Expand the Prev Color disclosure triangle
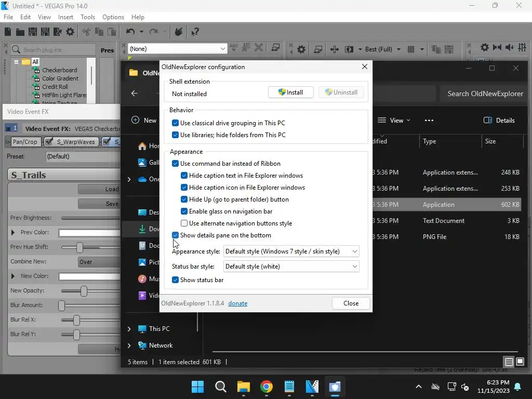The height and width of the screenshot is (399, 532). [x=13, y=232]
